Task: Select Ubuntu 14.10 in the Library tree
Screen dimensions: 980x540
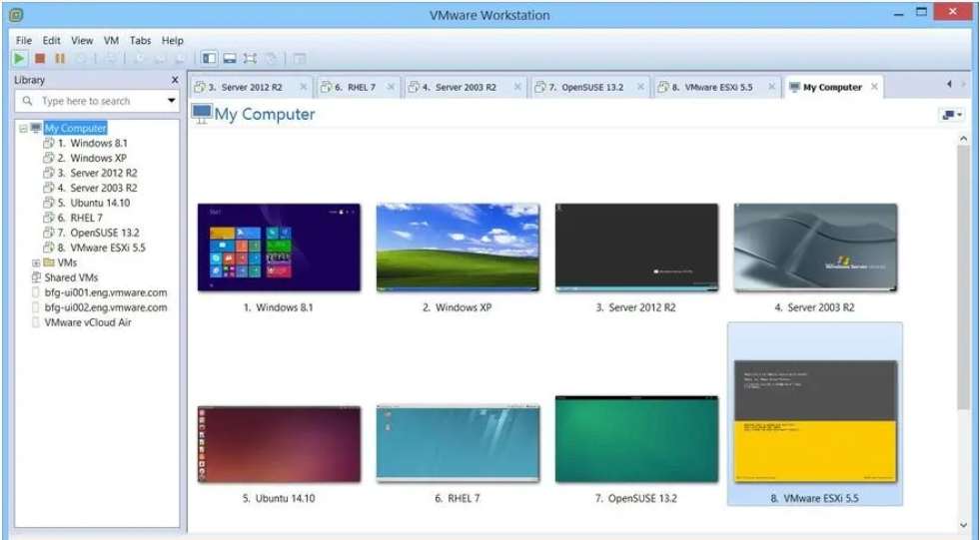Action: 100,203
